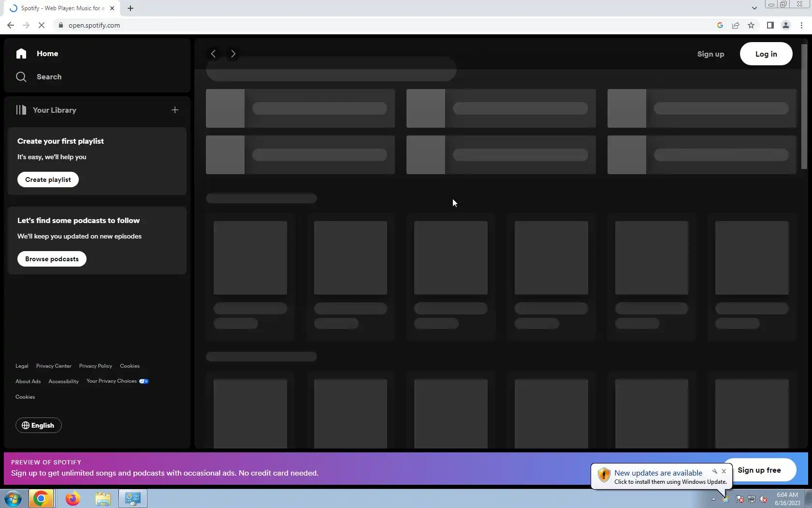
Task: Click the Log in button
Action: point(766,54)
